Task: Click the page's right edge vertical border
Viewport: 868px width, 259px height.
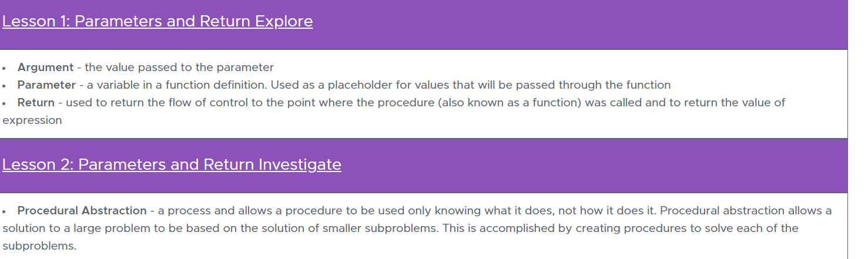Action: [847, 129]
